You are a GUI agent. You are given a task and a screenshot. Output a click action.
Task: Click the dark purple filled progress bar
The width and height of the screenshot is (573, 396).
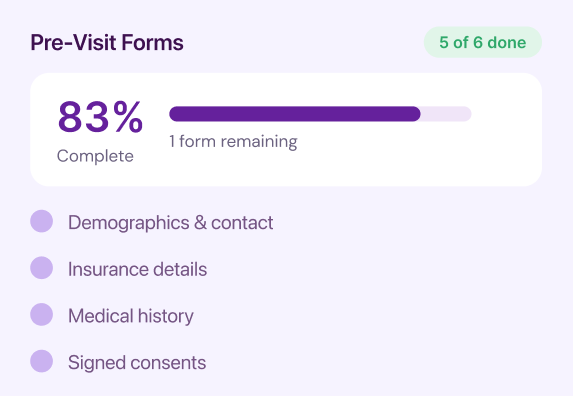pos(295,114)
